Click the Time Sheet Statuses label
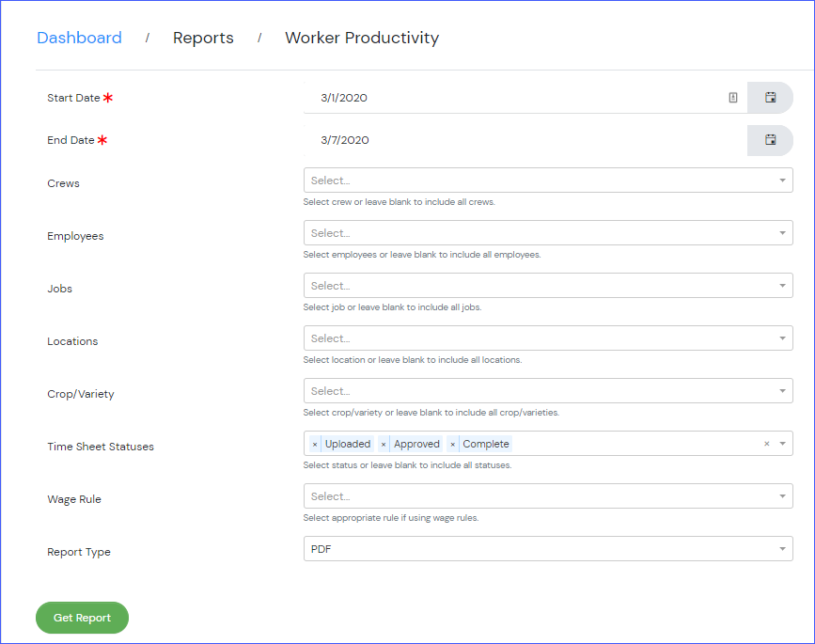Screen dimensions: 815x644 pos(101,447)
